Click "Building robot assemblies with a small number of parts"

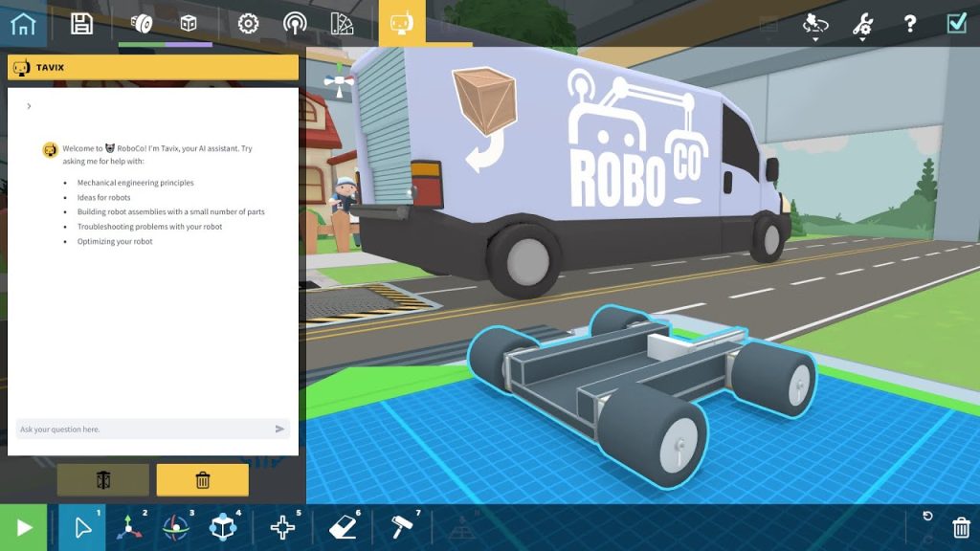point(170,211)
